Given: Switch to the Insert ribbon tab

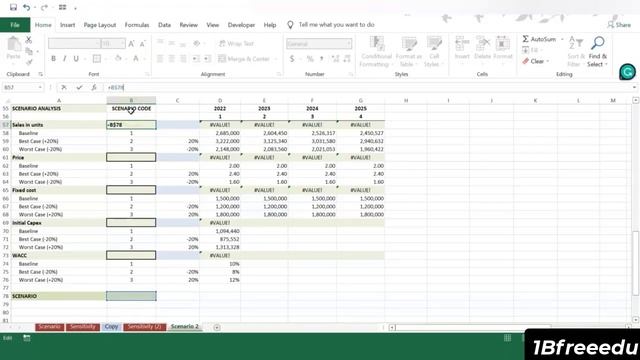Looking at the screenshot, I should click(x=67, y=25).
